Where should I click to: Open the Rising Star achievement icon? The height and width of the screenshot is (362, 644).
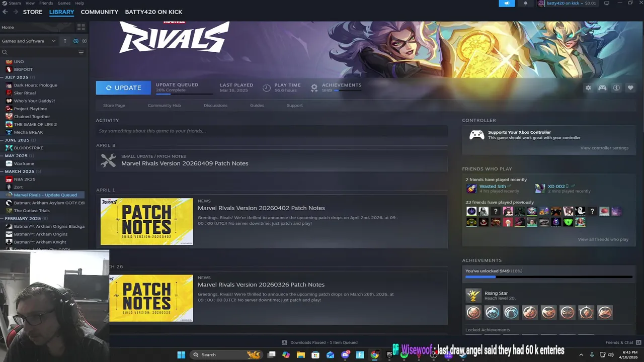[x=473, y=295]
